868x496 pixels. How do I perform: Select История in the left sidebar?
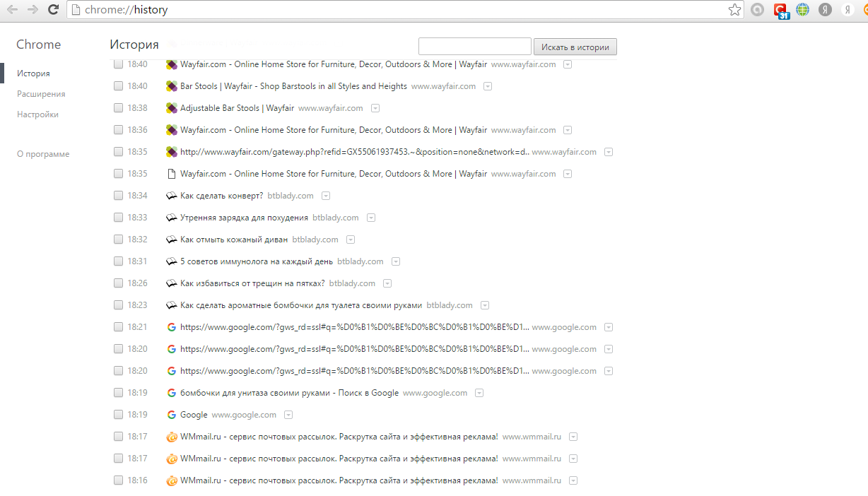pyautogui.click(x=33, y=73)
